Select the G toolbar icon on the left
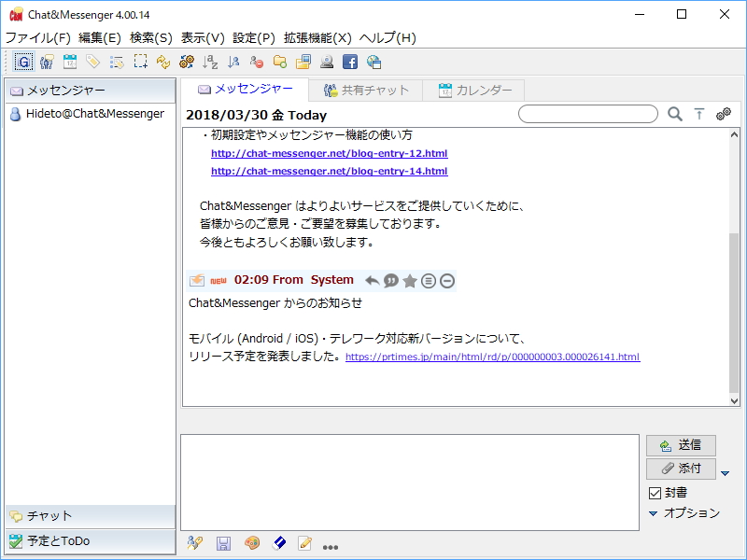This screenshot has height=560, width=747. tap(23, 62)
